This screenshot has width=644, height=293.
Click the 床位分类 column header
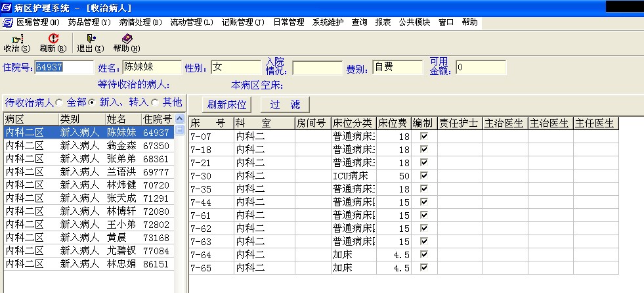(354, 123)
